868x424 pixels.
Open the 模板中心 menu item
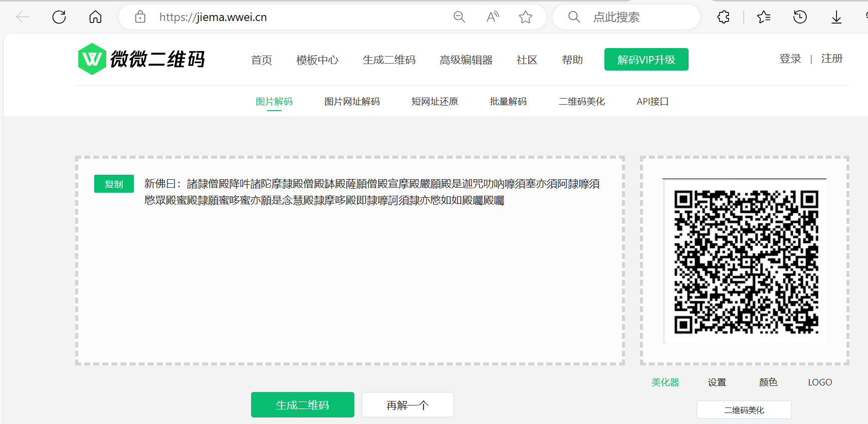(317, 60)
